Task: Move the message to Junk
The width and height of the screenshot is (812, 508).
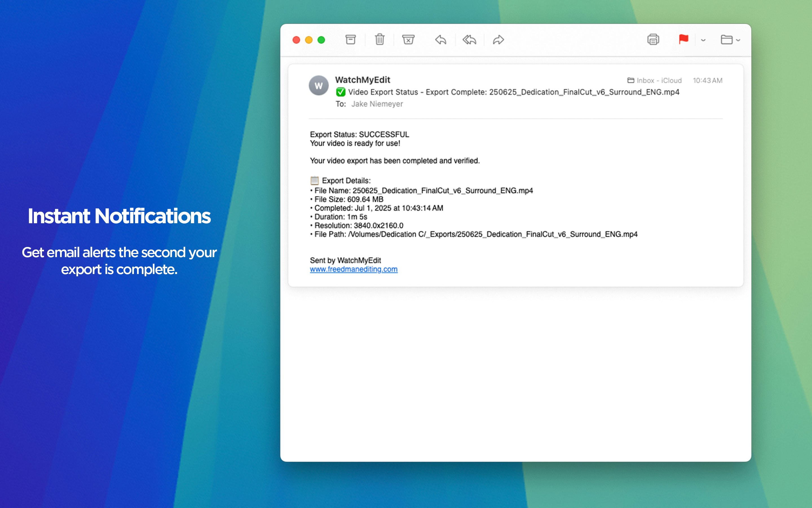Action: click(408, 40)
